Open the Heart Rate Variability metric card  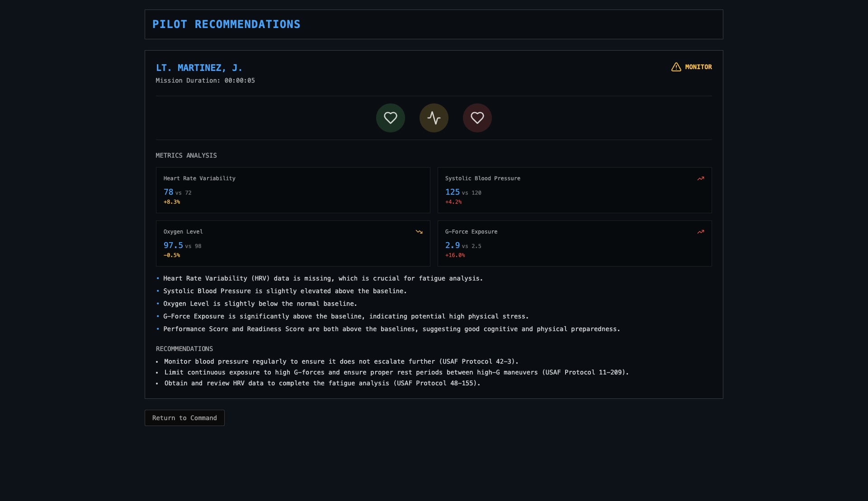coord(292,190)
